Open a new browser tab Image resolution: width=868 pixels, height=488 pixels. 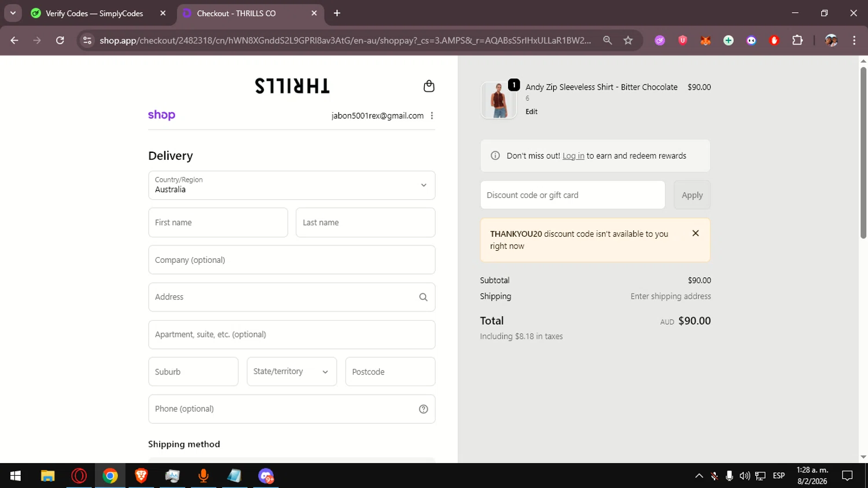point(337,13)
